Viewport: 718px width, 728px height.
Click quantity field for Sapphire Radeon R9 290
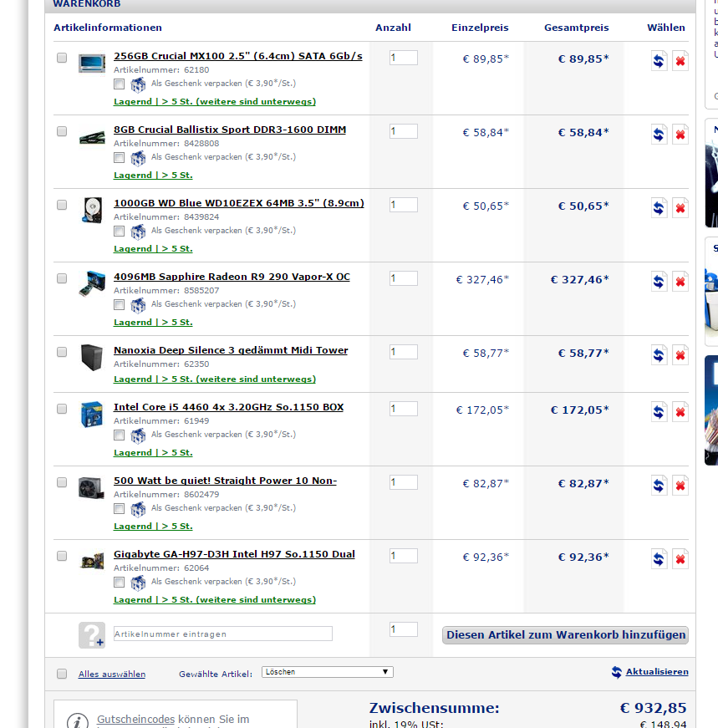403,278
